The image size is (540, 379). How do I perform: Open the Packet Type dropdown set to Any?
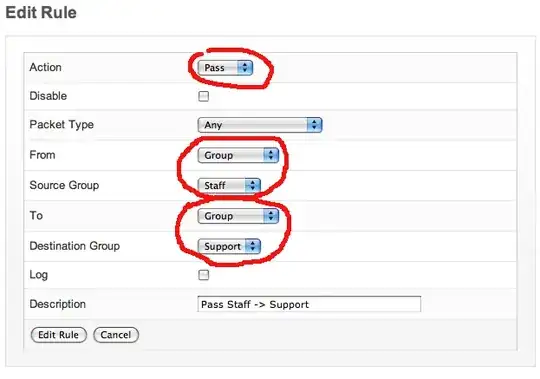[260, 125]
